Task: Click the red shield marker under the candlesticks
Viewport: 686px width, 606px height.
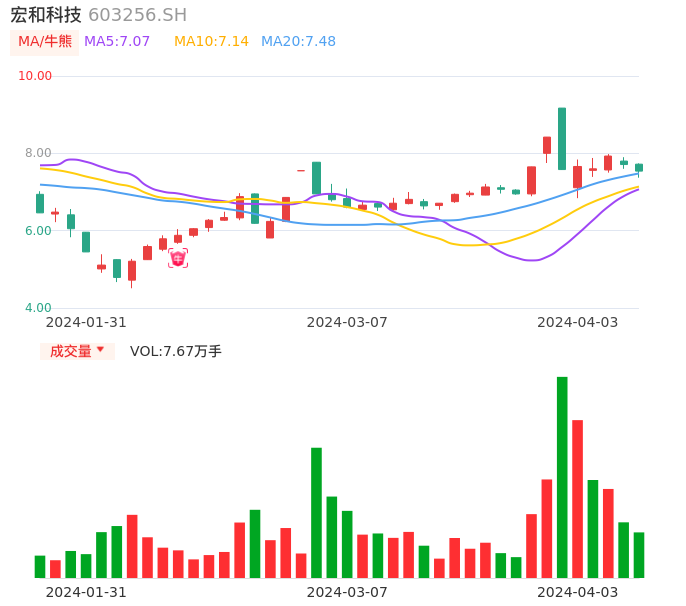Action: (178, 258)
